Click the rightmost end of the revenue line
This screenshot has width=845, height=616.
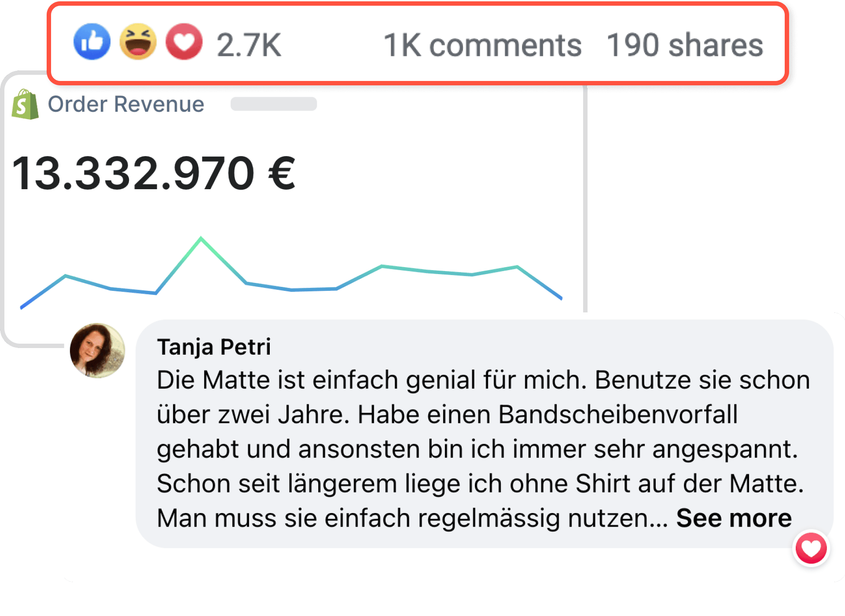[x=561, y=298]
